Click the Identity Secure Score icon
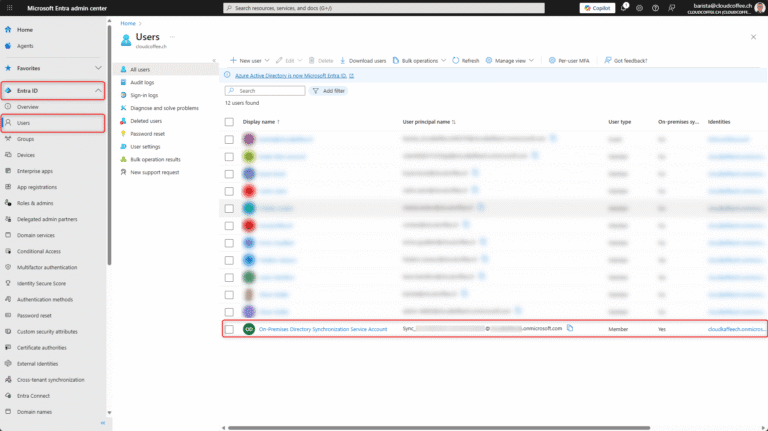The image size is (768, 431). point(8,283)
